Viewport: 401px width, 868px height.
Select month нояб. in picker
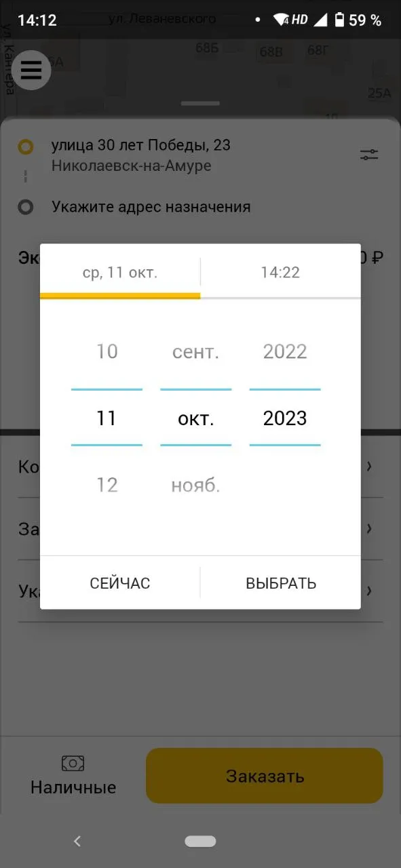click(195, 485)
